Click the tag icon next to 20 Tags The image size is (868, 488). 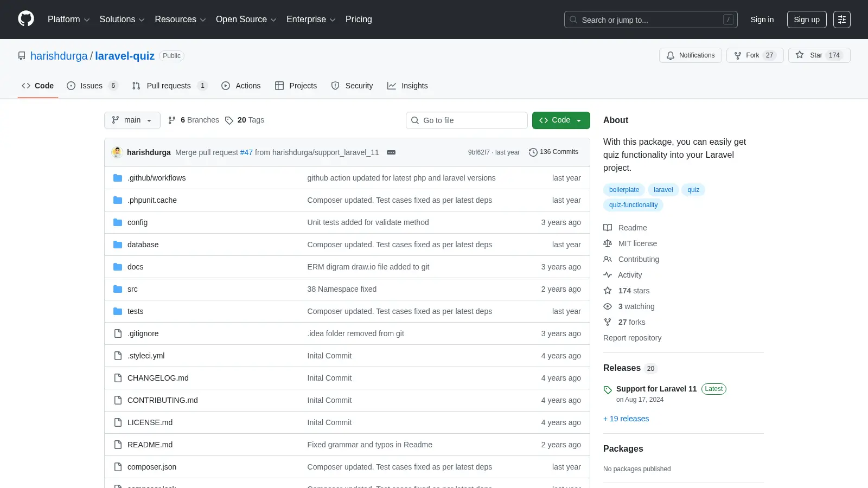[x=229, y=120]
